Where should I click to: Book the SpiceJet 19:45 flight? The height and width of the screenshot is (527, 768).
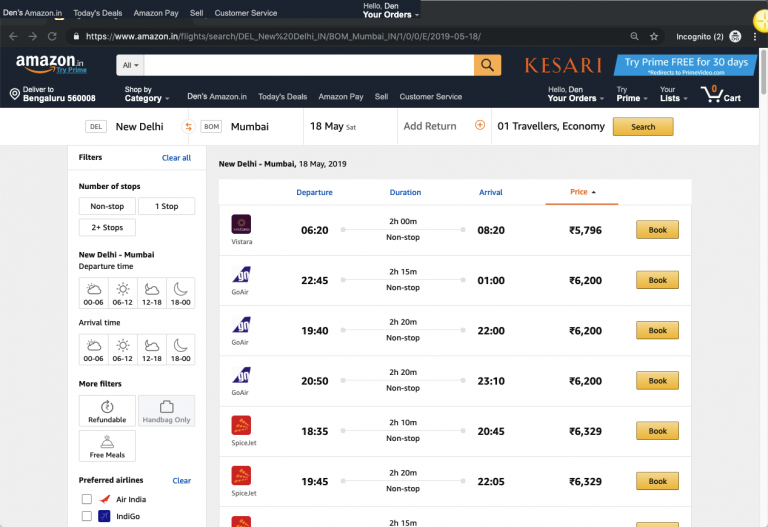tap(657, 481)
